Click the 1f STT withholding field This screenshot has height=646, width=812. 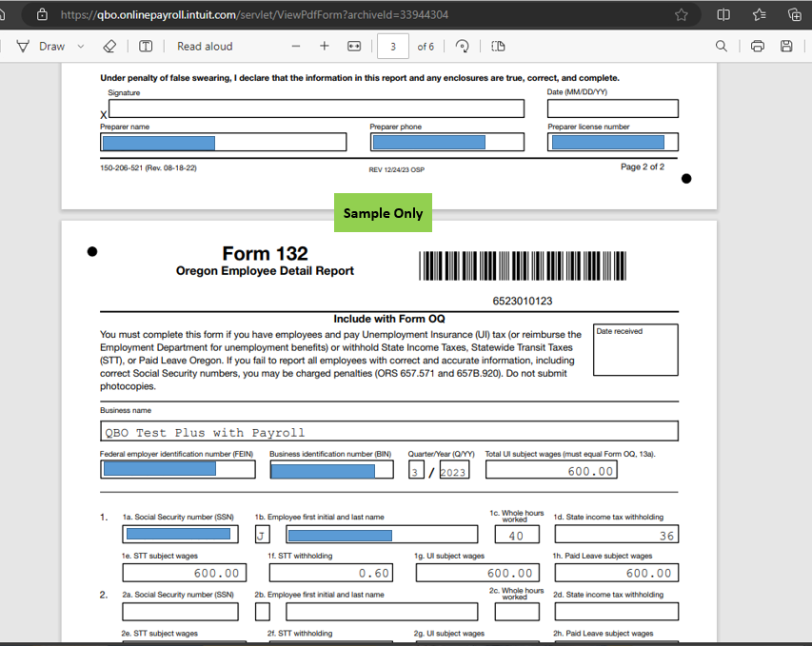331,573
